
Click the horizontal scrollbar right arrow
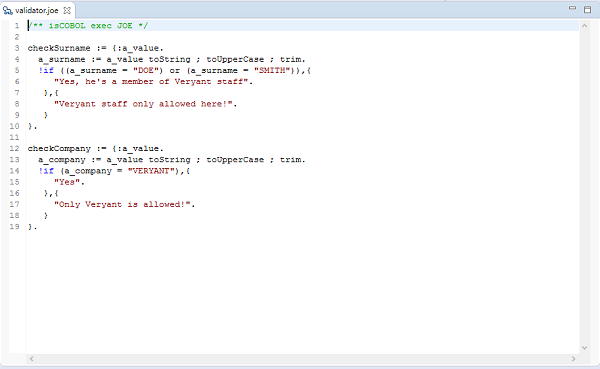[x=573, y=359]
